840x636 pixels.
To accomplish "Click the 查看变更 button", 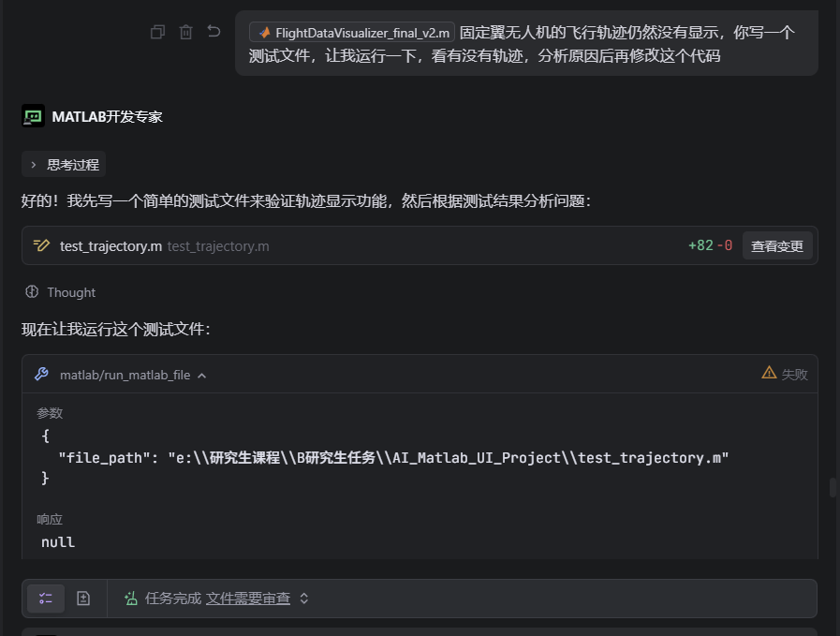I will [x=776, y=246].
